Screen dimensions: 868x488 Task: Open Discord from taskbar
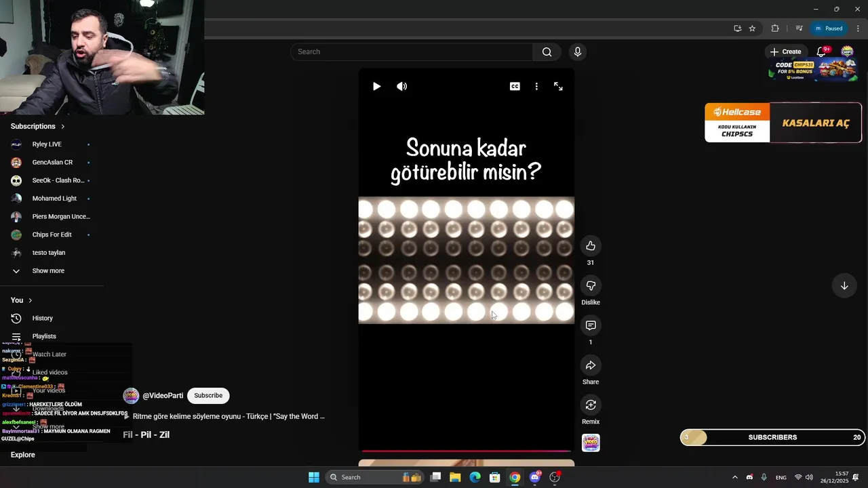(x=535, y=477)
